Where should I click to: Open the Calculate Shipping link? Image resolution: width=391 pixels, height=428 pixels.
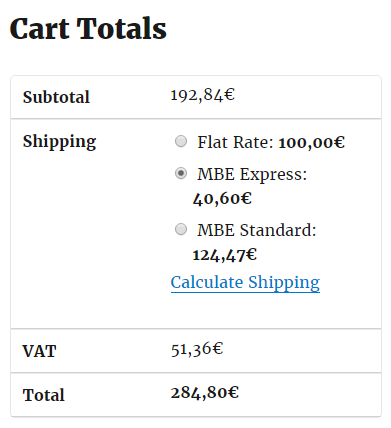[245, 283]
